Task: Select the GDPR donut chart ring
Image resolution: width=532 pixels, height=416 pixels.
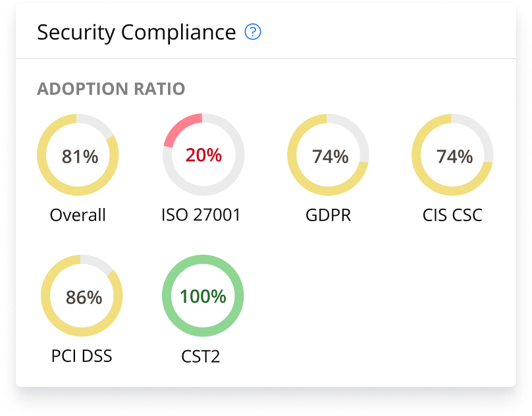Action: [x=292, y=156]
